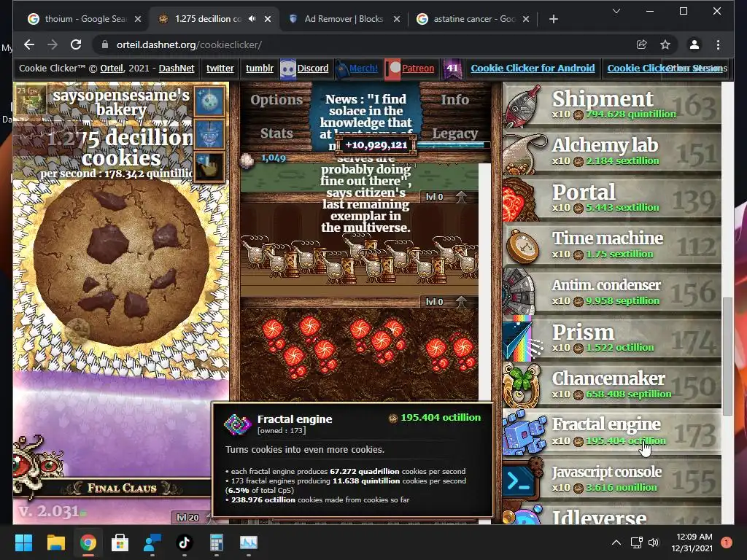
Task: Buy a Javascript console
Action: 612,478
